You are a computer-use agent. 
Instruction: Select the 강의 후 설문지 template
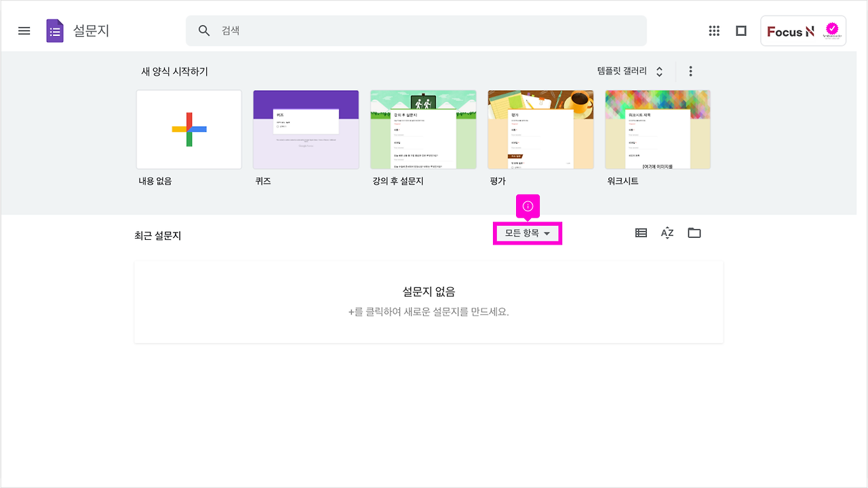423,129
